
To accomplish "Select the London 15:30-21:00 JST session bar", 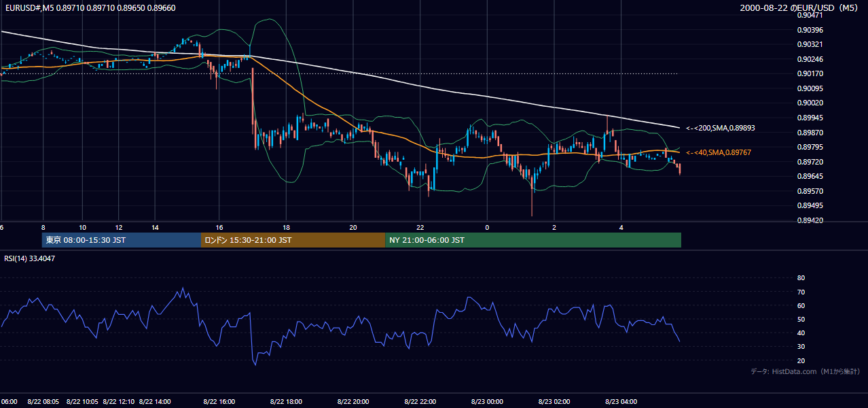I will (293, 240).
